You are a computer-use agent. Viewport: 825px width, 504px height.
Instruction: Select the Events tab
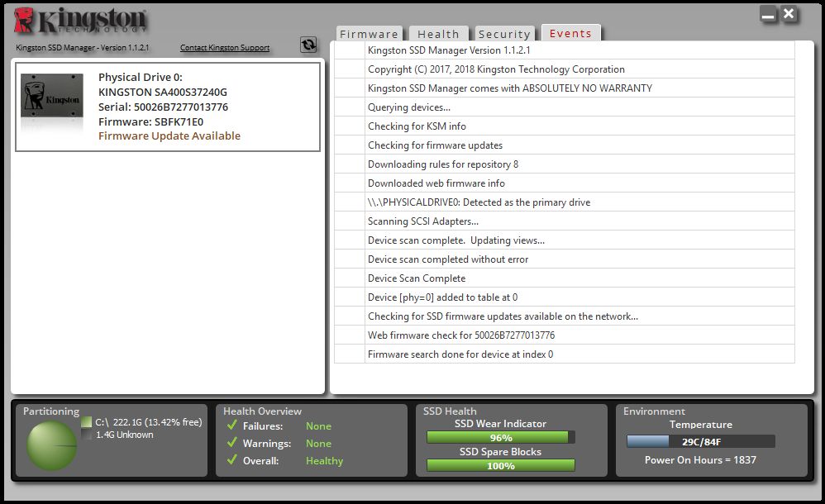pos(570,33)
